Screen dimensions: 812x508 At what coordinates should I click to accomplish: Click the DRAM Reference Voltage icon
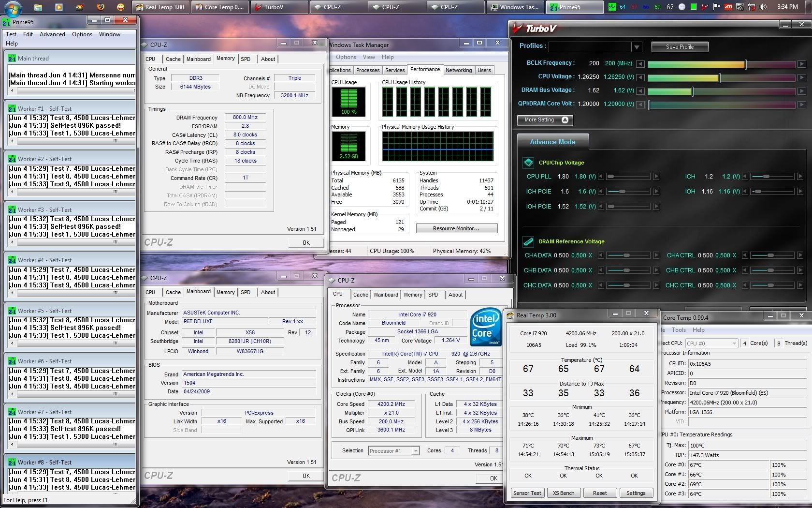click(x=528, y=241)
